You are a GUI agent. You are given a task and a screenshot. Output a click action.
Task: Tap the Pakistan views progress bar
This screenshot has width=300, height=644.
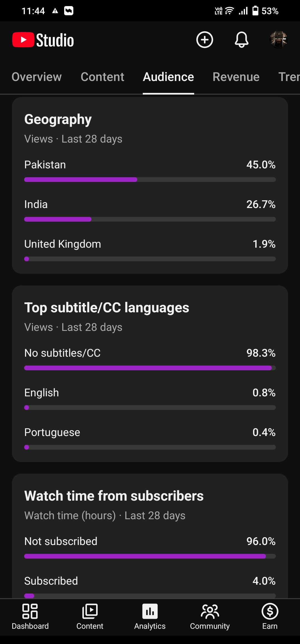pyautogui.click(x=150, y=180)
